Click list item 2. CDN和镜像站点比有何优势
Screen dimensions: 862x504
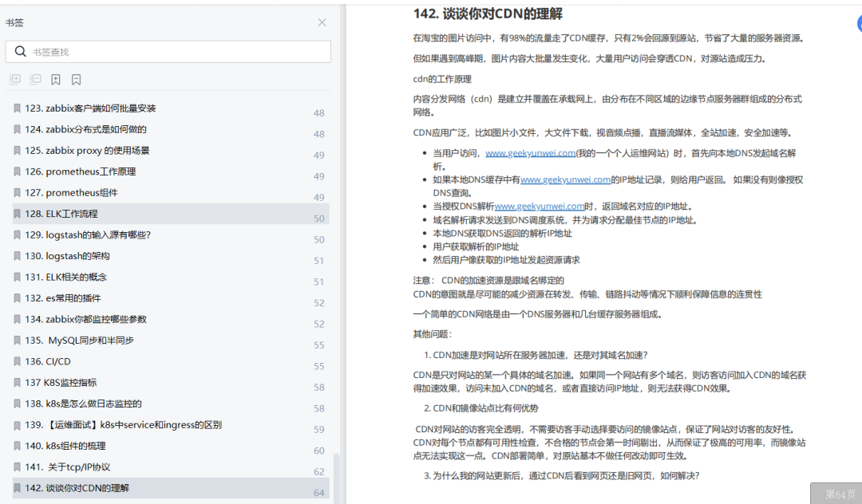coord(481,408)
